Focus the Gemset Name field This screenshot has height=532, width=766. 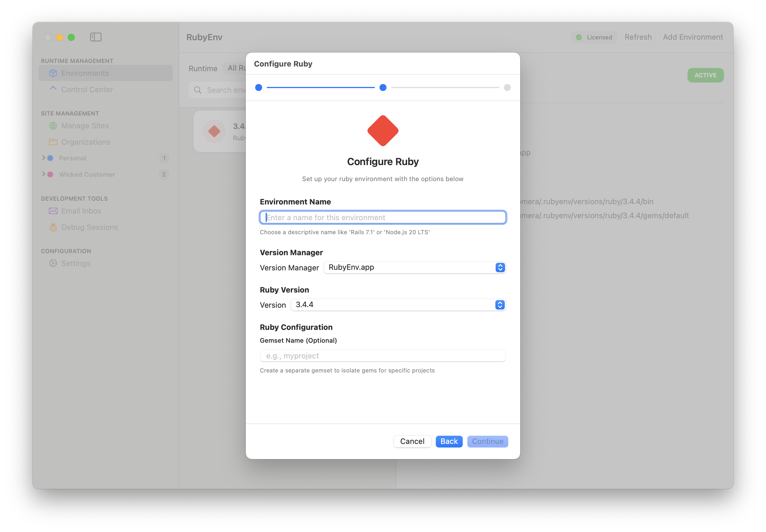[383, 356]
